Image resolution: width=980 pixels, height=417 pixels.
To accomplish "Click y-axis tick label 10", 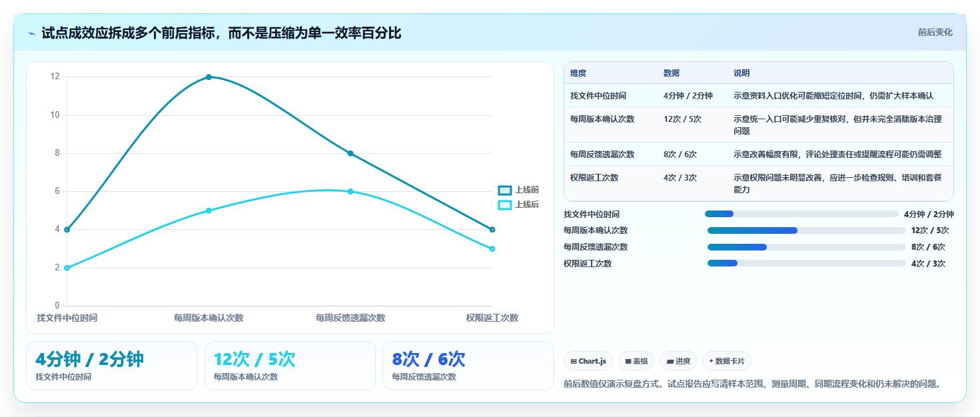I will point(55,115).
